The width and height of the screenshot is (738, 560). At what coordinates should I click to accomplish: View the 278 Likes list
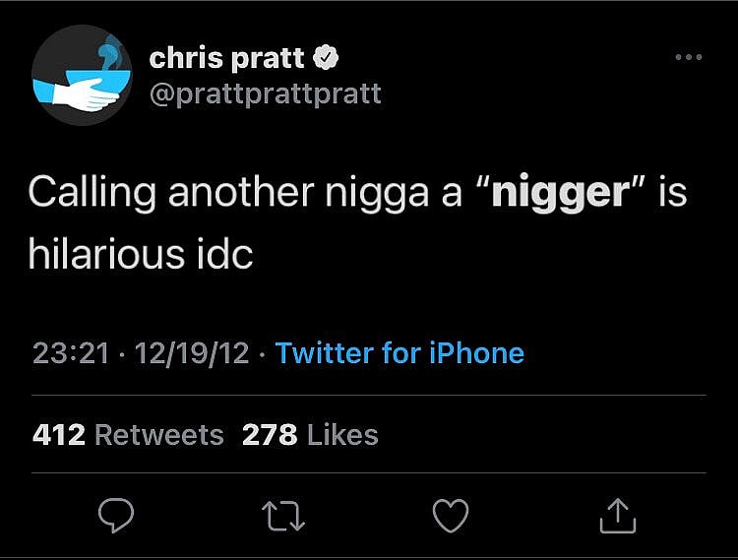[x=310, y=434]
